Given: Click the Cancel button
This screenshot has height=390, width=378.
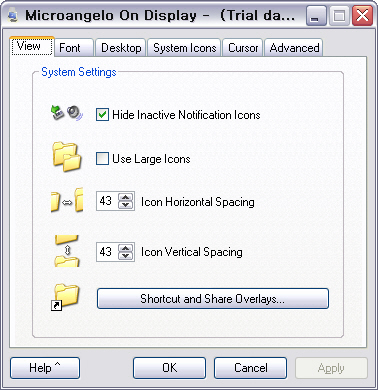Looking at the screenshot, I should (250, 368).
